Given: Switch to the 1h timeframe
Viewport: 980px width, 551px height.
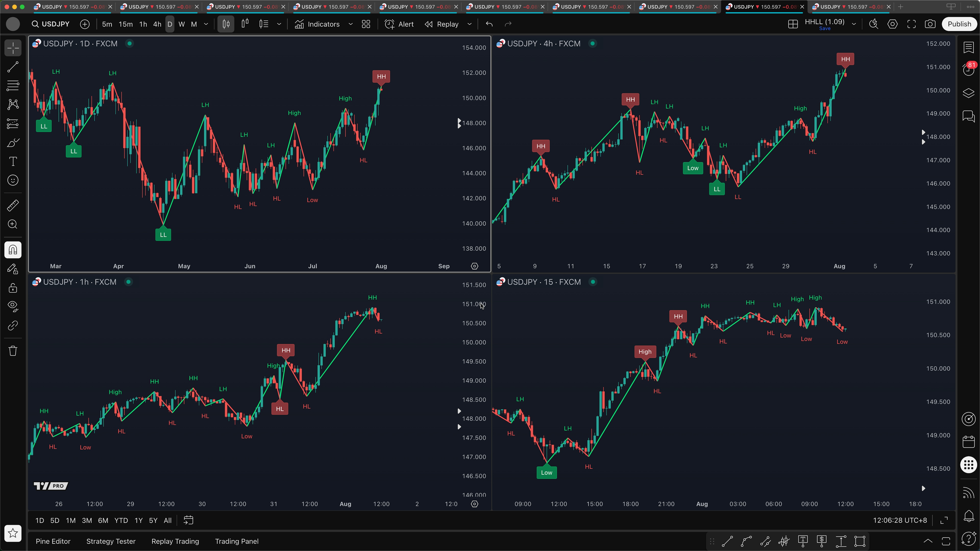Looking at the screenshot, I should pos(143,24).
